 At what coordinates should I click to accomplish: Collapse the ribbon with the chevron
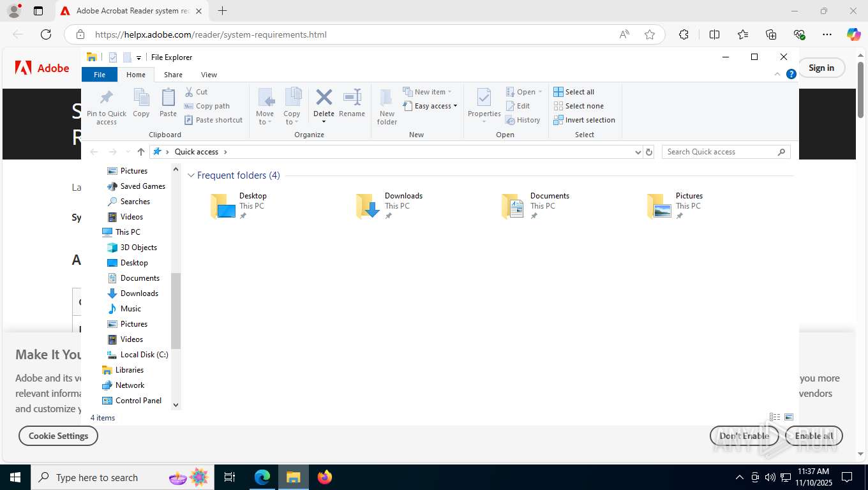(777, 74)
